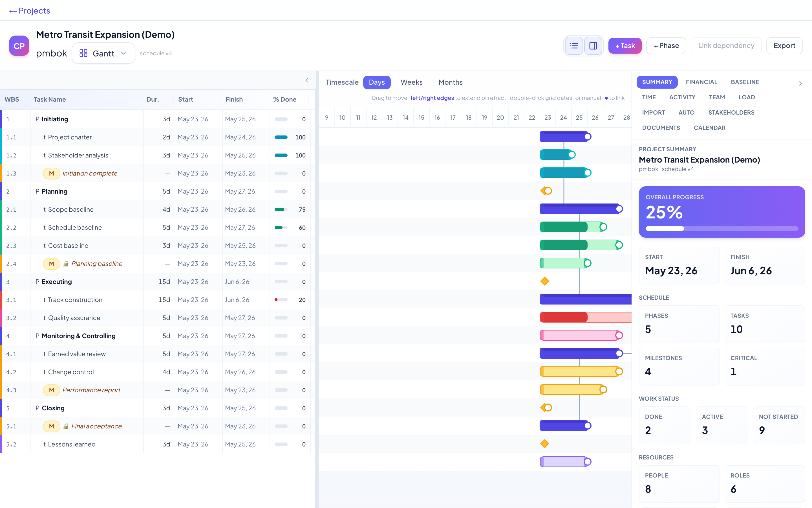Open the IMPORT tab
This screenshot has width=812, height=508.
point(653,113)
